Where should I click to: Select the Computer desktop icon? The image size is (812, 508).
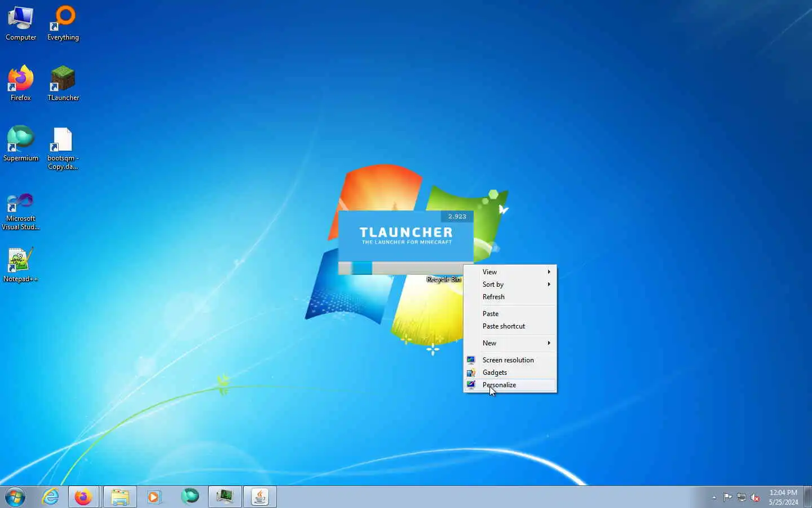pyautogui.click(x=21, y=24)
